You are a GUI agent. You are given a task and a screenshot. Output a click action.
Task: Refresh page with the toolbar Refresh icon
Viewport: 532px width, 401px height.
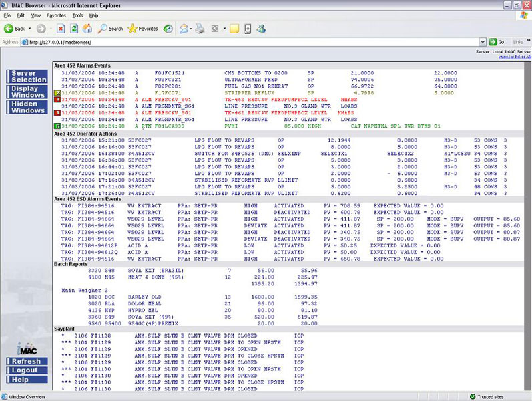point(74,29)
